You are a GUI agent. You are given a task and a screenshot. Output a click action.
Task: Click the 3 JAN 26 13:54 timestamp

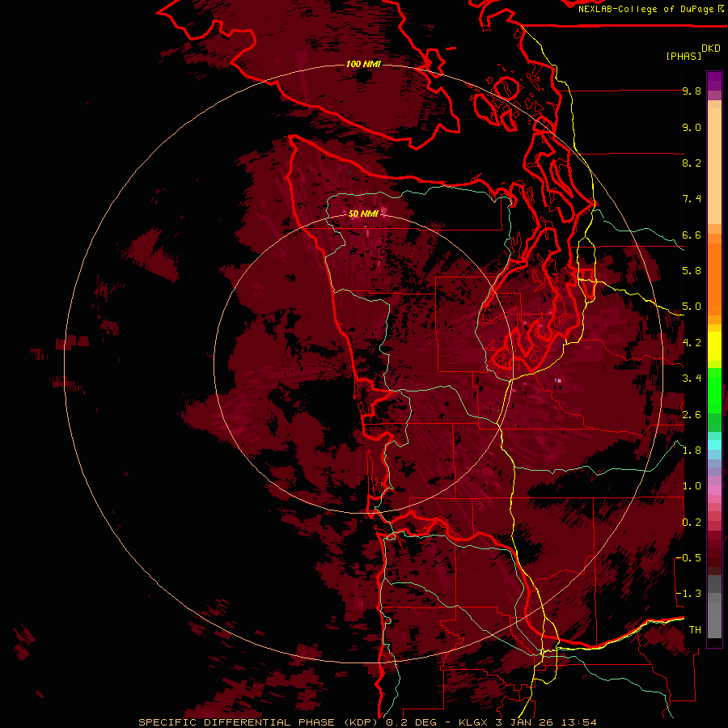point(548,722)
